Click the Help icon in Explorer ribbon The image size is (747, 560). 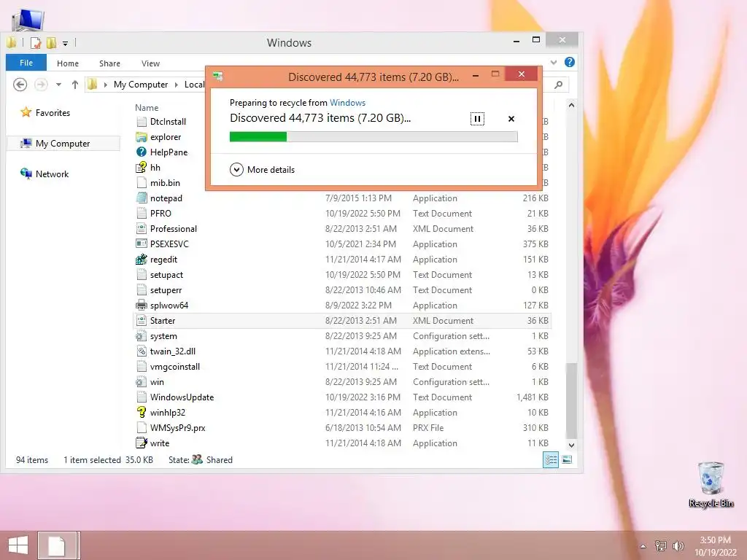tap(569, 63)
